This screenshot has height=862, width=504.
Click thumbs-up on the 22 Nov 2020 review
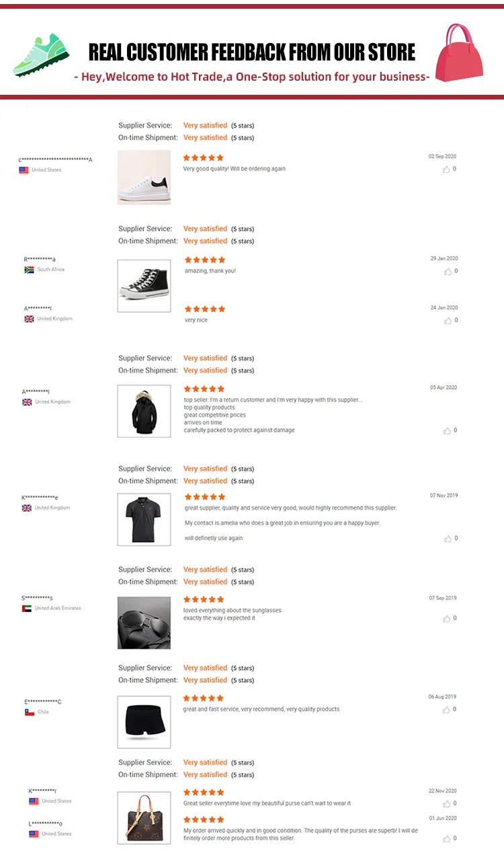click(x=447, y=804)
